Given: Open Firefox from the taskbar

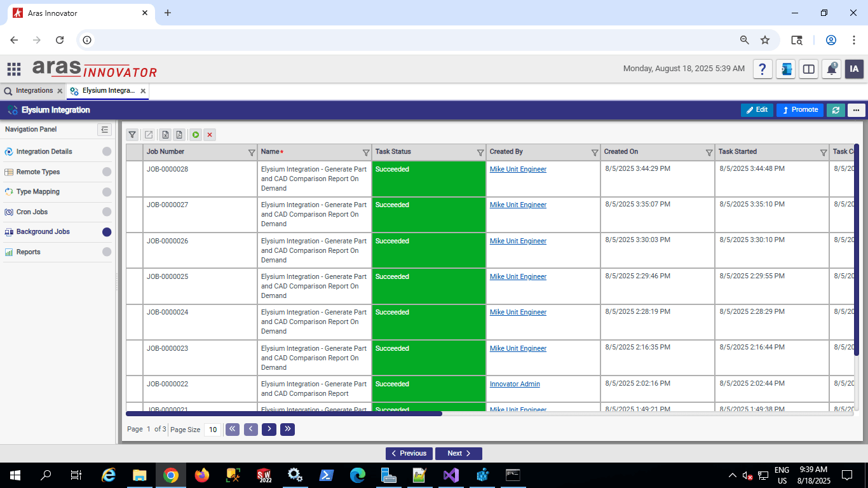Looking at the screenshot, I should point(202,475).
